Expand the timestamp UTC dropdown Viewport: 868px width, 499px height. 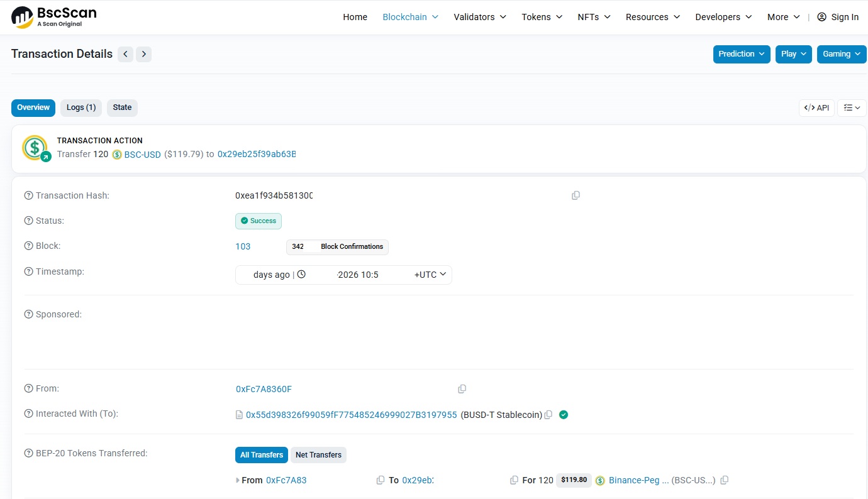[x=430, y=275]
